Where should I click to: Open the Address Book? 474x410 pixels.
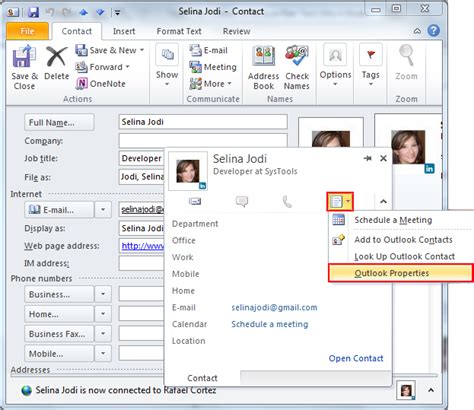263,68
